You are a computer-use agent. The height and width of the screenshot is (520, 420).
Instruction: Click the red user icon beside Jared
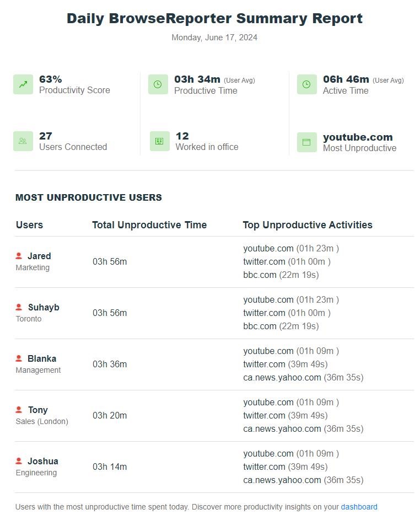(19, 256)
